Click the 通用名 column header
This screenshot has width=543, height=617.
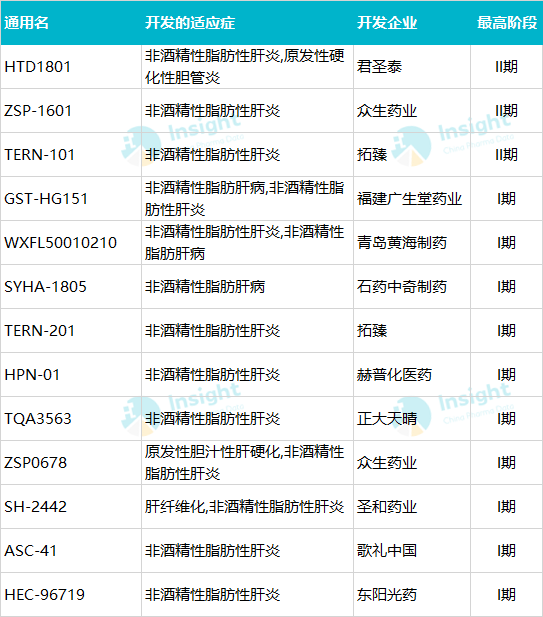(26, 23)
